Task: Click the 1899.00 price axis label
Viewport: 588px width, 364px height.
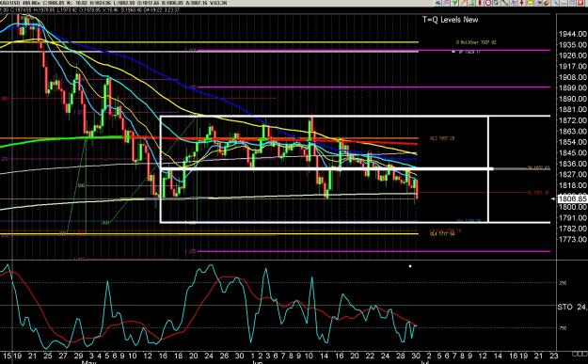Action: (x=573, y=87)
